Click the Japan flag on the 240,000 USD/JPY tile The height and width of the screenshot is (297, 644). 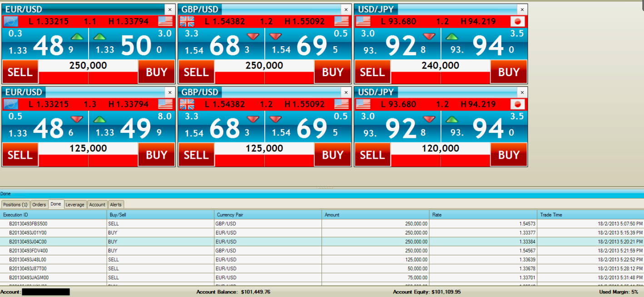tap(518, 21)
